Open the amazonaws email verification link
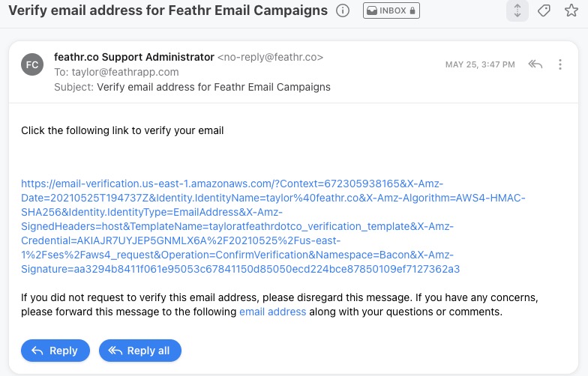Image resolution: width=588 pixels, height=376 pixels. [273, 226]
